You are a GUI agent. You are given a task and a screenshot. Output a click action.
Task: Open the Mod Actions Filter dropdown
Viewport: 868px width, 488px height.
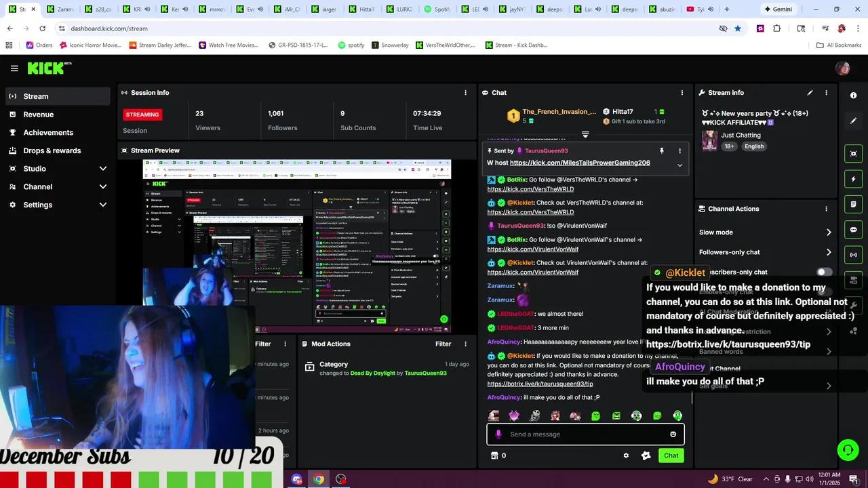tap(443, 344)
